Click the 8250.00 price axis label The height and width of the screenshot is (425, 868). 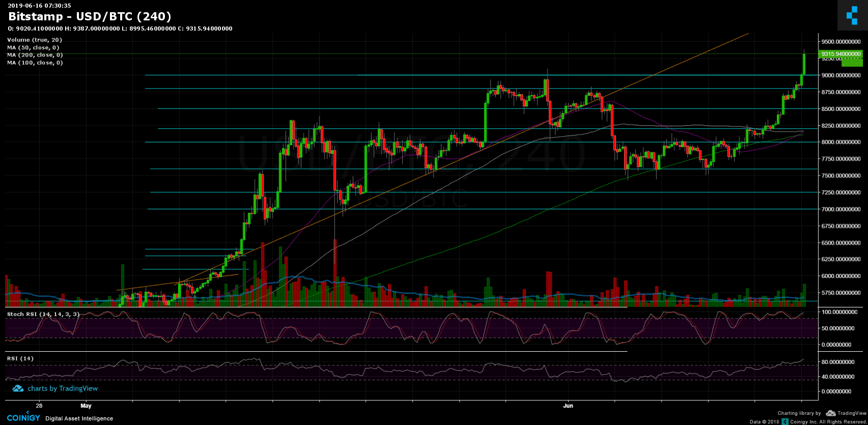click(x=840, y=126)
